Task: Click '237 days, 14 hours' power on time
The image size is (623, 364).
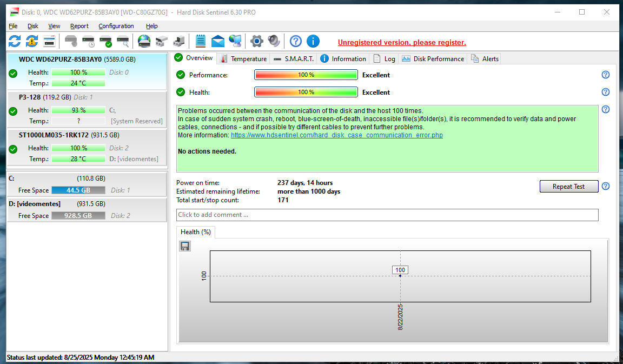Action: coord(305,183)
